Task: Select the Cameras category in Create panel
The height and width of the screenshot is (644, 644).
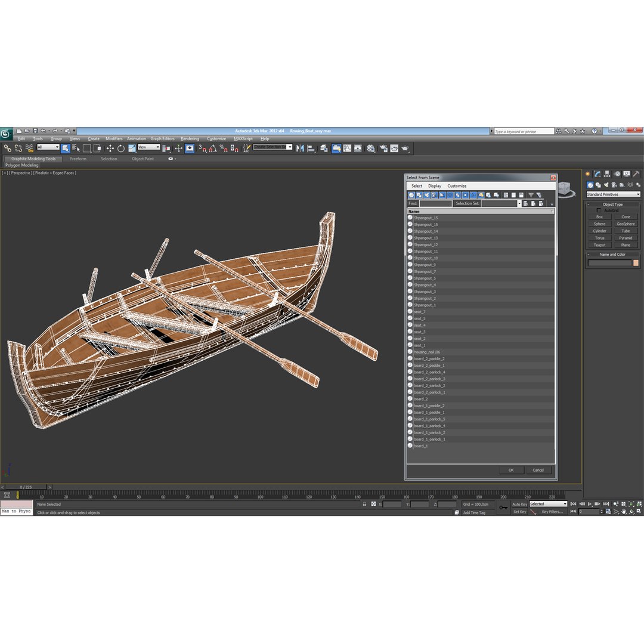Action: pos(614,185)
